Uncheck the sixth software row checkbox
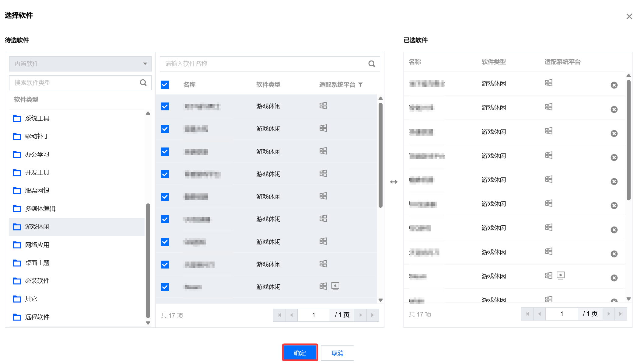 165,219
